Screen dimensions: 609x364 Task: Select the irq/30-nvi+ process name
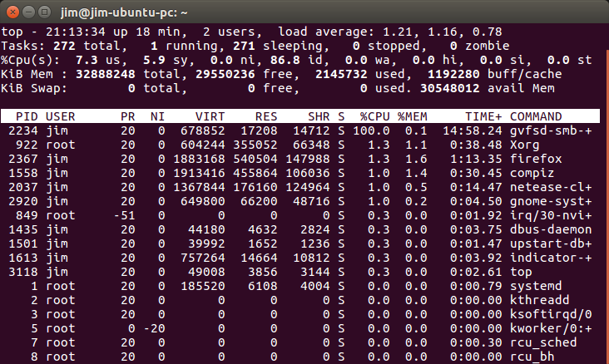pos(551,215)
